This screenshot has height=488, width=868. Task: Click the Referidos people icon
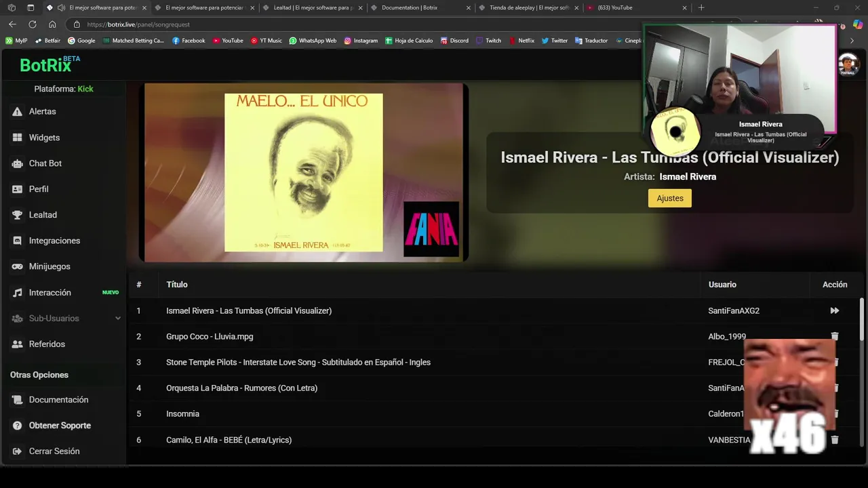(17, 344)
